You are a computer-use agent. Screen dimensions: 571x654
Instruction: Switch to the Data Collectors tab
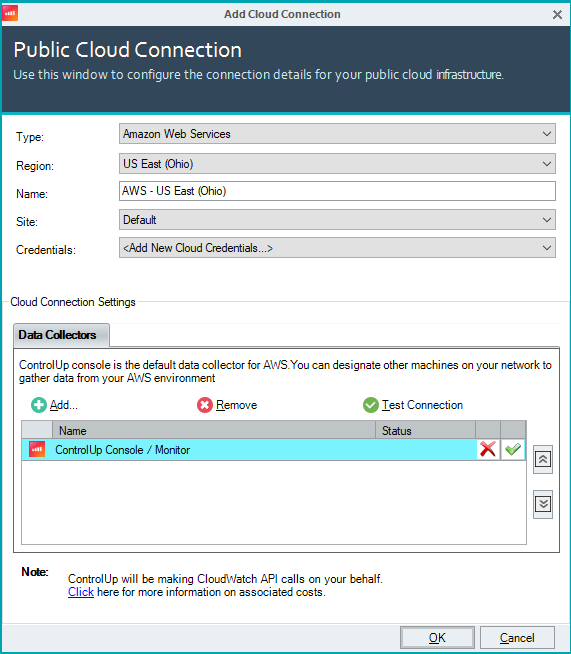[x=61, y=335]
